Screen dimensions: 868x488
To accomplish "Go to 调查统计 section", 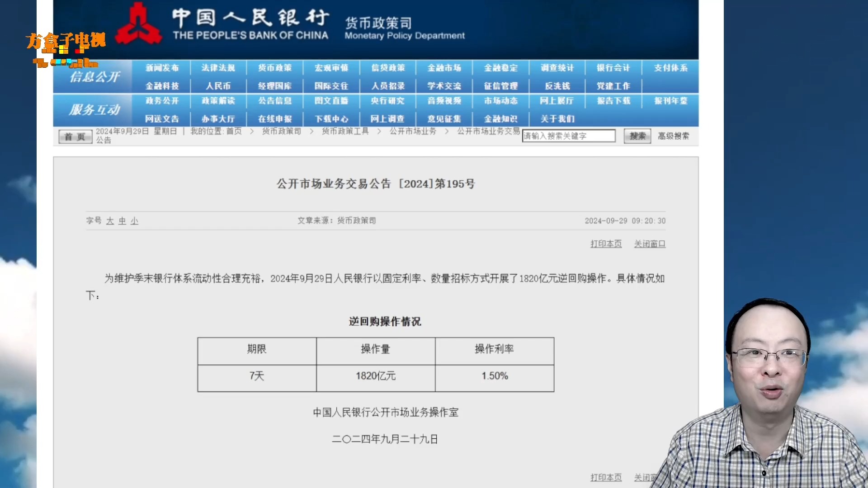I will (x=557, y=68).
